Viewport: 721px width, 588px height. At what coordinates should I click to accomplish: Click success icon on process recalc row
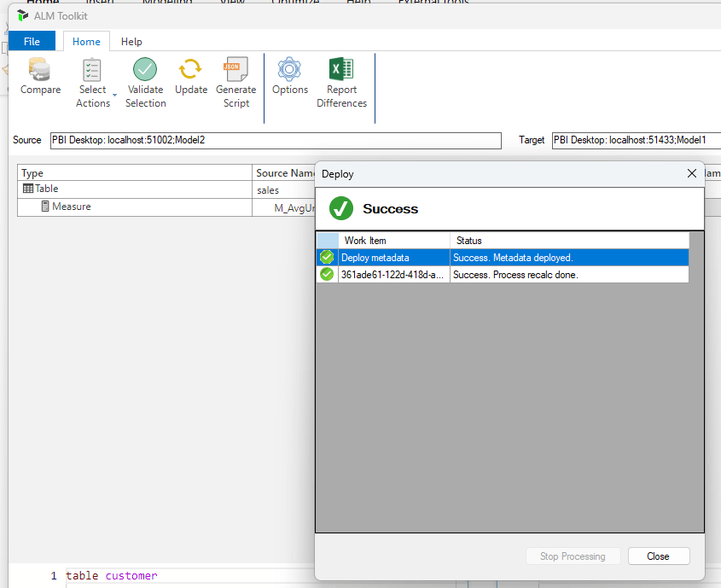(326, 274)
